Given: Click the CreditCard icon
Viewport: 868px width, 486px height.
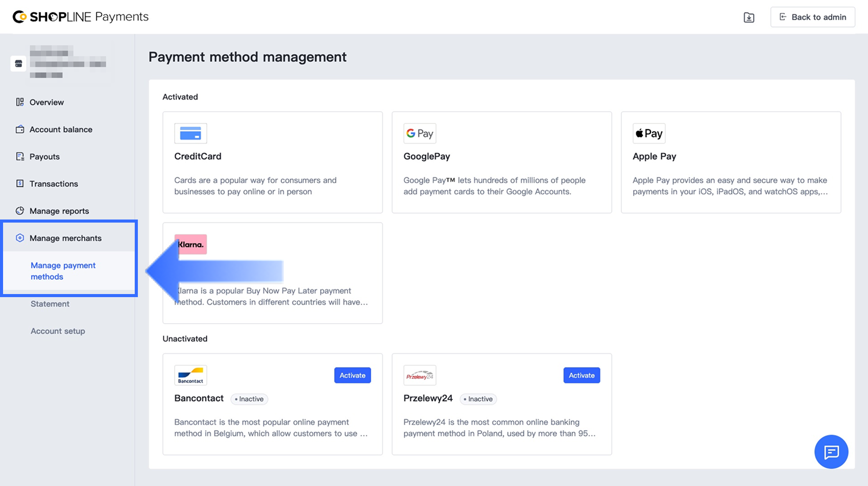Looking at the screenshot, I should pyautogui.click(x=190, y=134).
